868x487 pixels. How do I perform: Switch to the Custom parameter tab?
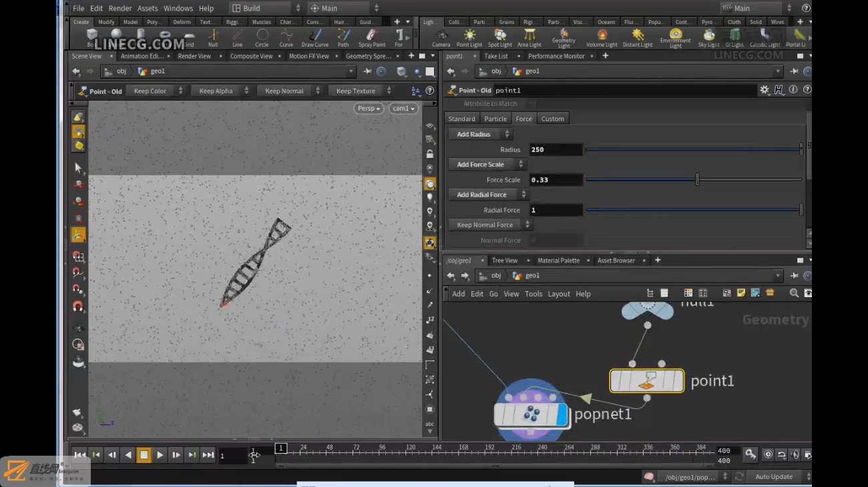coord(552,119)
